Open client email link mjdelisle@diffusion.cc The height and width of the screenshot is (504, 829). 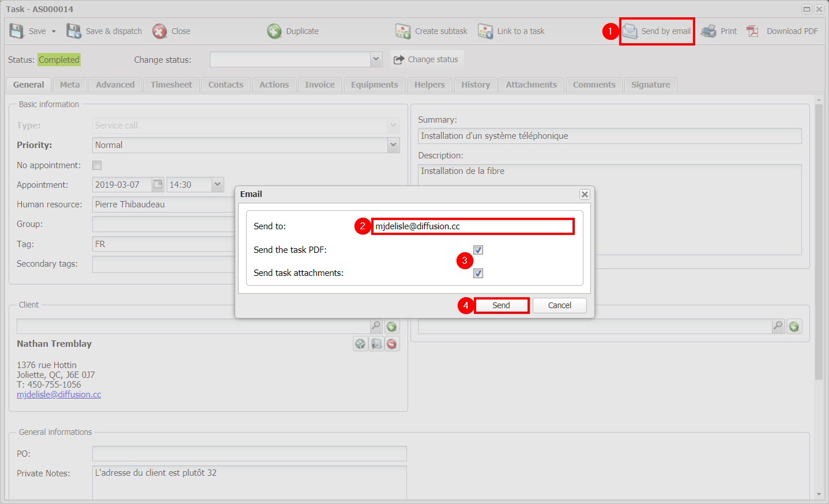(59, 395)
